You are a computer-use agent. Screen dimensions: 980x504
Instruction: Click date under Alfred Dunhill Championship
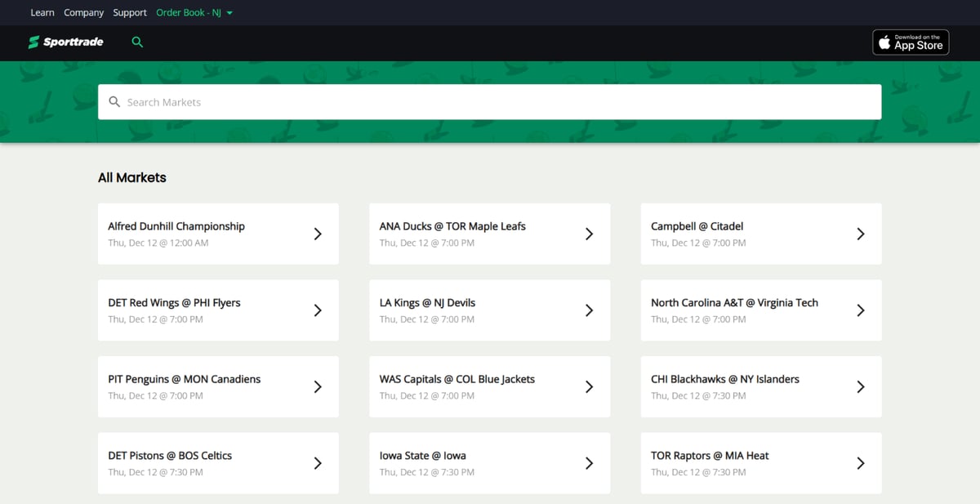coord(158,243)
